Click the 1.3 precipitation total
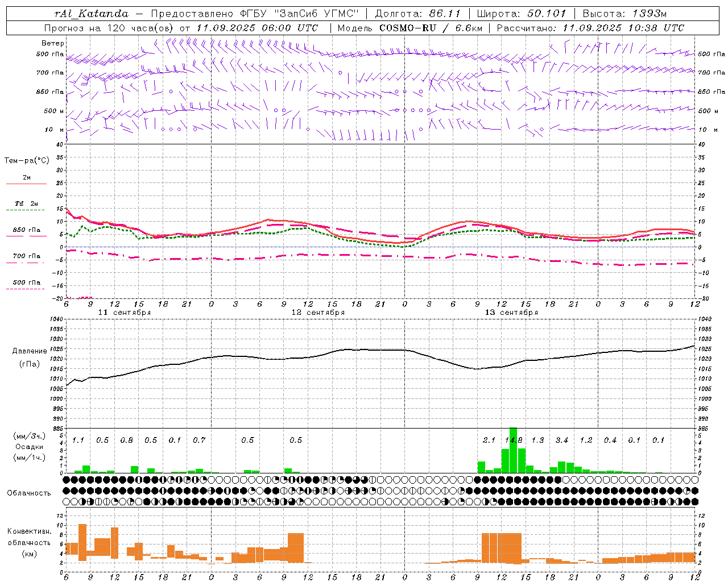This screenshot has width=728, height=582. coord(537,440)
